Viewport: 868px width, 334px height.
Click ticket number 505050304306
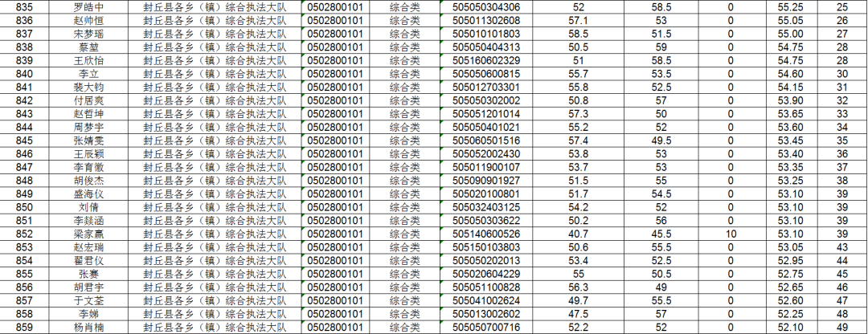click(486, 7)
